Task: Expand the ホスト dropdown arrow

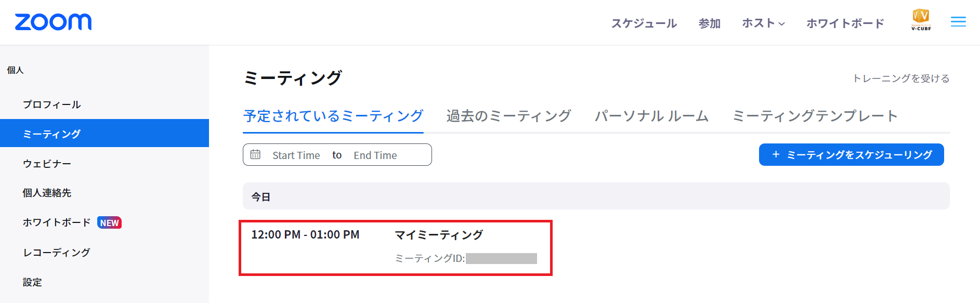Action: tap(782, 24)
